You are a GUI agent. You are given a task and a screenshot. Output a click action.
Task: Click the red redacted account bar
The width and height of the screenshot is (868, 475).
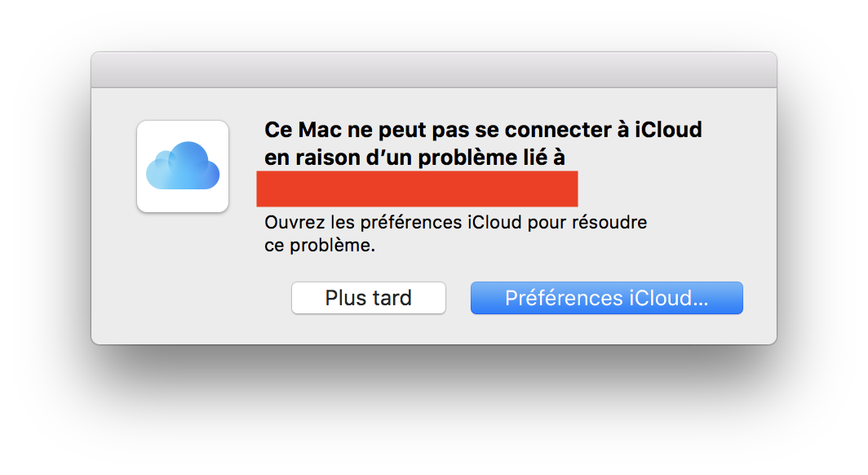pos(417,189)
